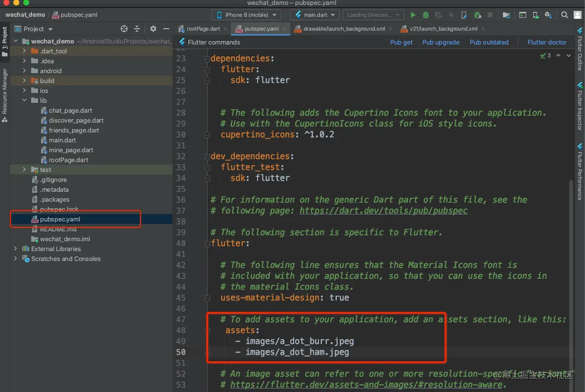Screen dimensions: 585x392
Task: Open Project panel settings gear
Action: coord(153,29)
